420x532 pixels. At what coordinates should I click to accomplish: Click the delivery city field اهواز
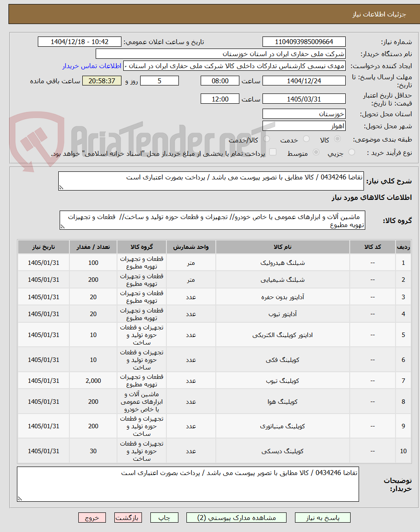tap(304, 126)
